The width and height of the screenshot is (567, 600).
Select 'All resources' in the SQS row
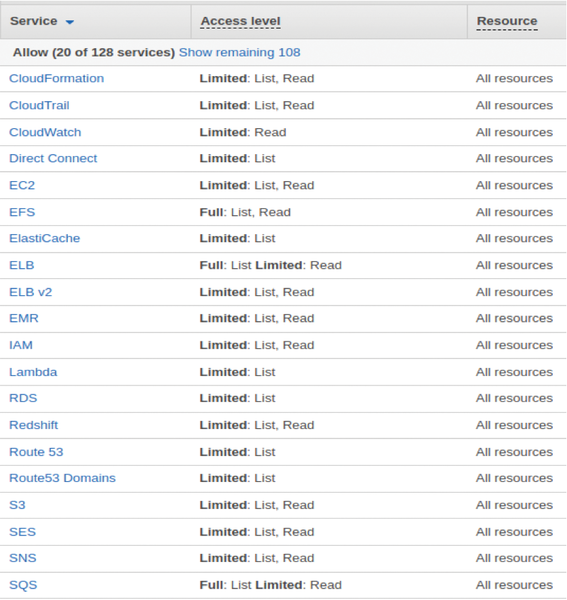(x=514, y=585)
